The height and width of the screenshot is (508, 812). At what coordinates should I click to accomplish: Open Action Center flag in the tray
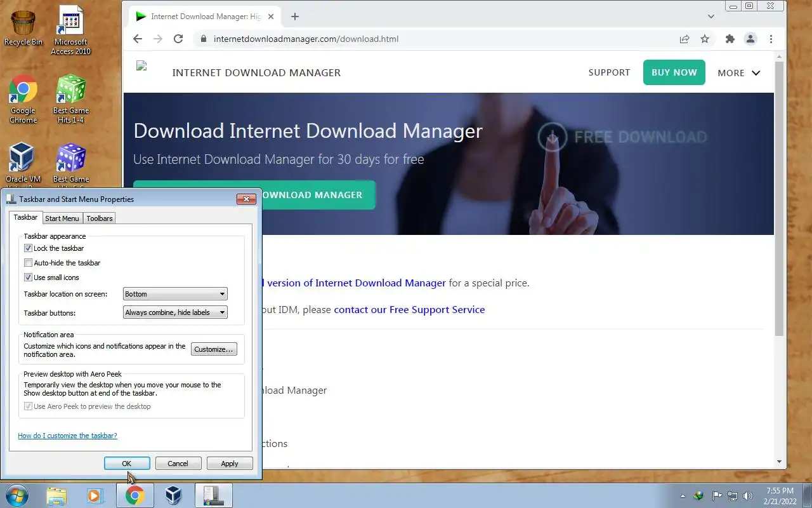click(716, 496)
